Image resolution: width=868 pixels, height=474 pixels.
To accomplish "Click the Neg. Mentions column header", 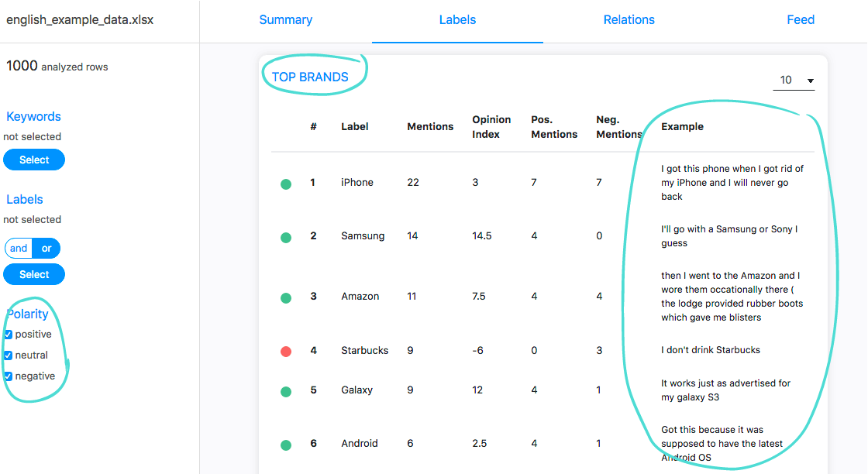I will [x=619, y=127].
